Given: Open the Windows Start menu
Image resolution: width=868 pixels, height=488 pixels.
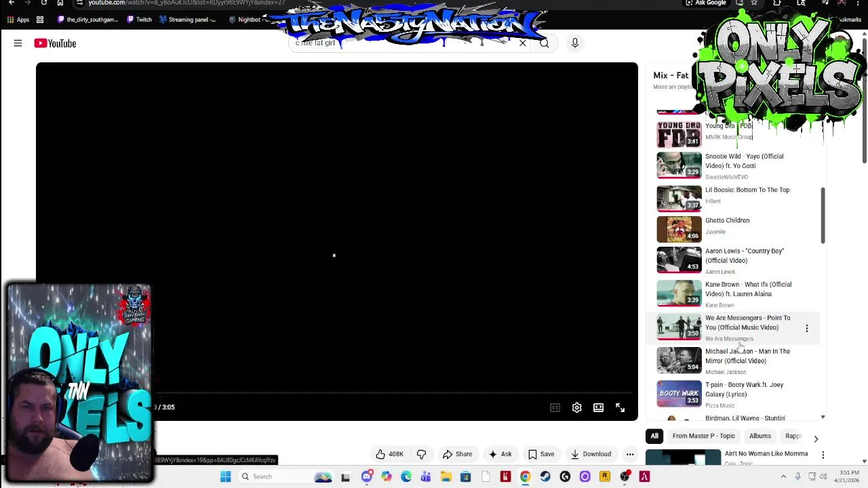Looking at the screenshot, I should point(226,476).
